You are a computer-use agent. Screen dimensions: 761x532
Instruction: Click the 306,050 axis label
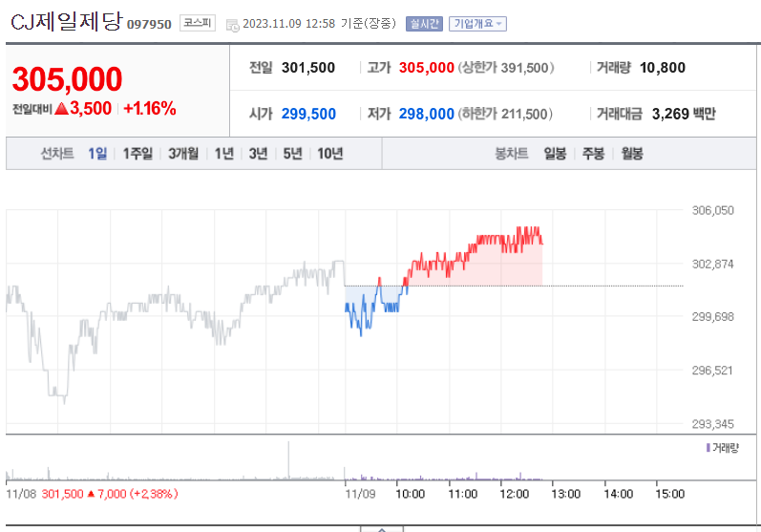point(712,211)
